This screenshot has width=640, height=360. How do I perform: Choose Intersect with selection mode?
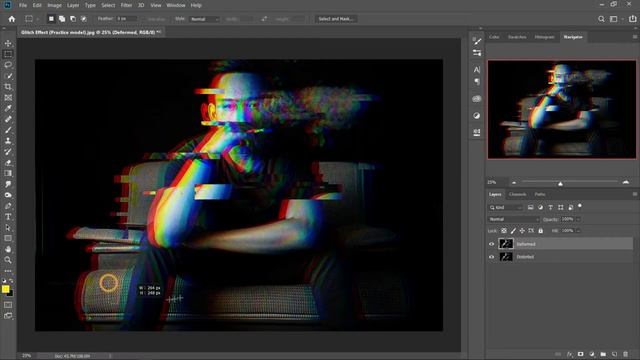(x=84, y=19)
